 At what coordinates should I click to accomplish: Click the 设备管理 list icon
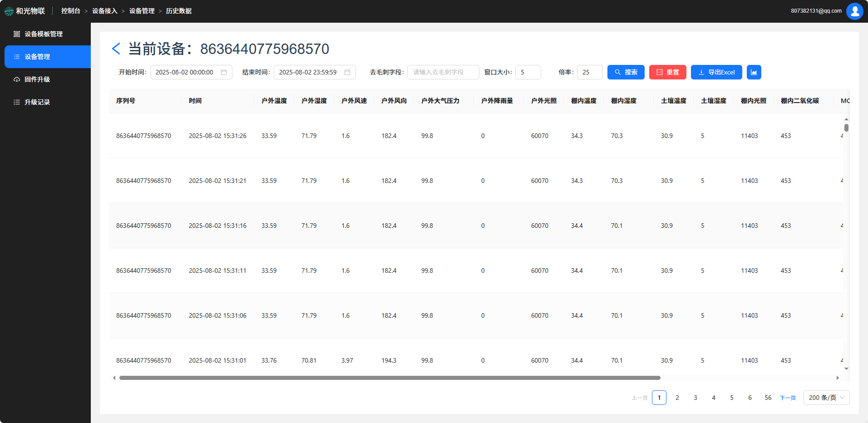click(17, 57)
